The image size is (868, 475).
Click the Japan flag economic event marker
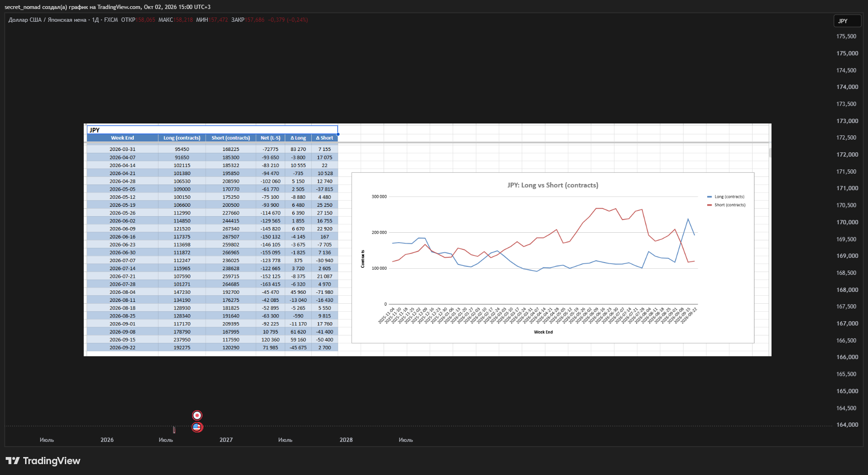[197, 415]
